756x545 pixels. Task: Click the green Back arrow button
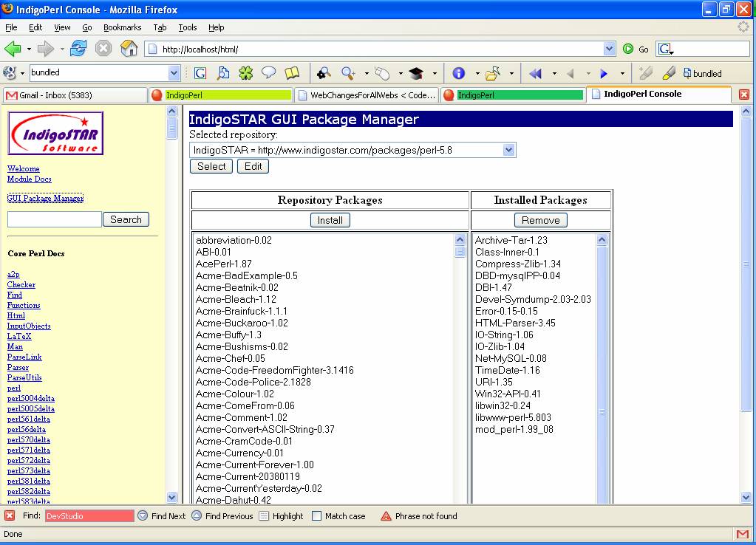click(13, 49)
